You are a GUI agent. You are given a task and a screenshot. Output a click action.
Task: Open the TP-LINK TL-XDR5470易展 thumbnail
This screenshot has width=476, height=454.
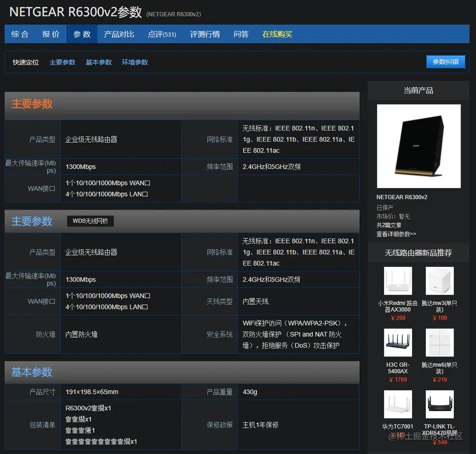[x=439, y=404]
